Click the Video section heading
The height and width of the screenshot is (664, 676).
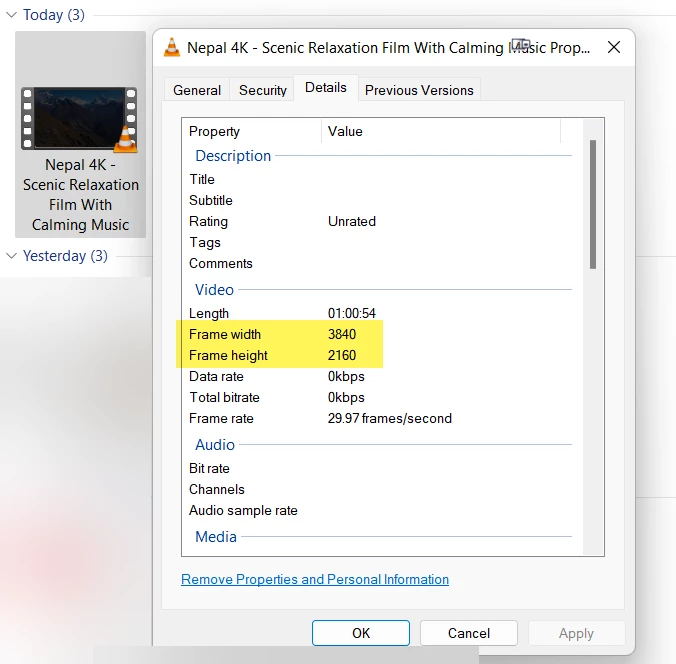[214, 290]
